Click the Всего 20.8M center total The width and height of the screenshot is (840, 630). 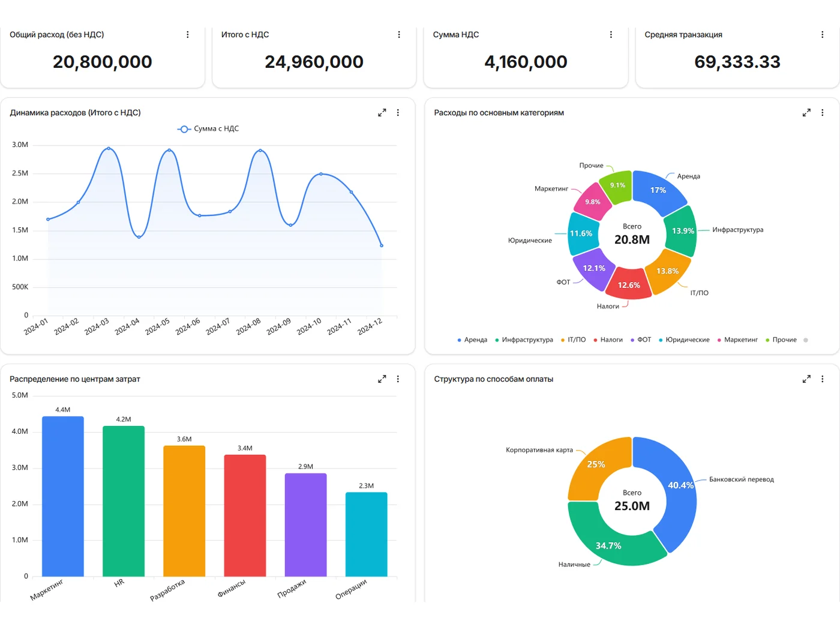632,234
